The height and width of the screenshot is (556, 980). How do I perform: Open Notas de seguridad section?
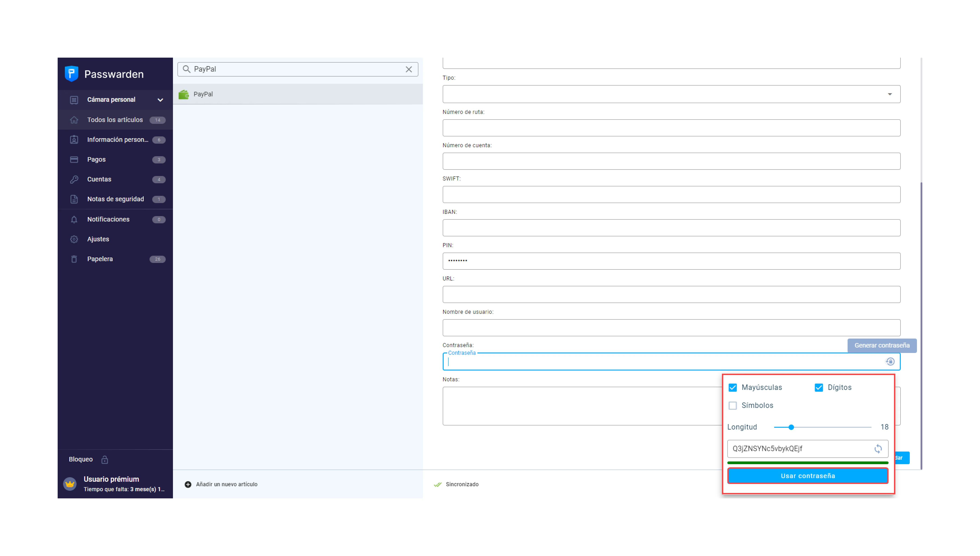click(115, 199)
